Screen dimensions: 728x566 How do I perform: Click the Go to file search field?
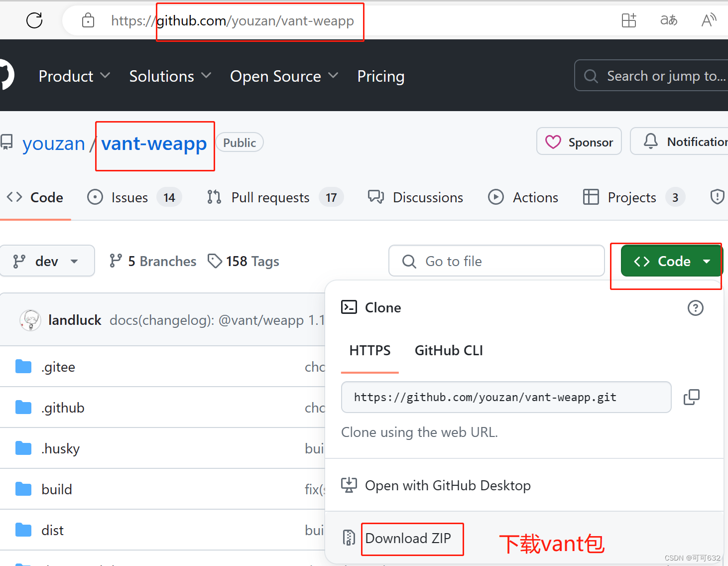496,261
